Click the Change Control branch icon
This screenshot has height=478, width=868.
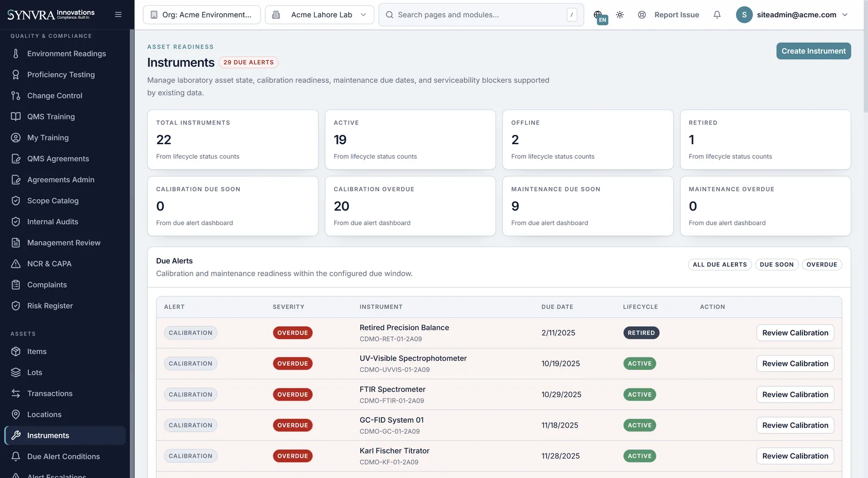tap(16, 96)
